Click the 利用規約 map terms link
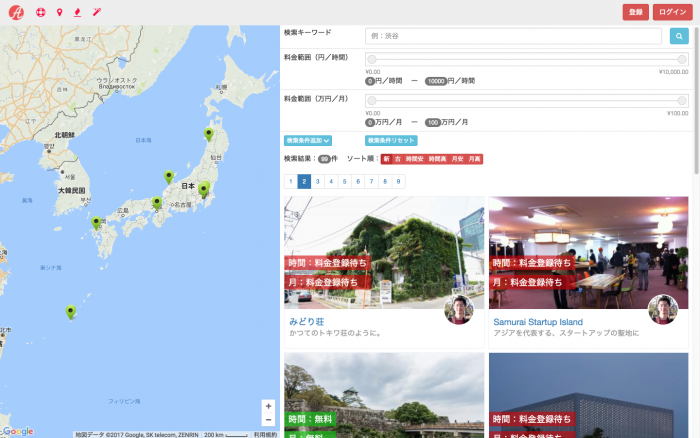The image size is (700, 438). 265,434
